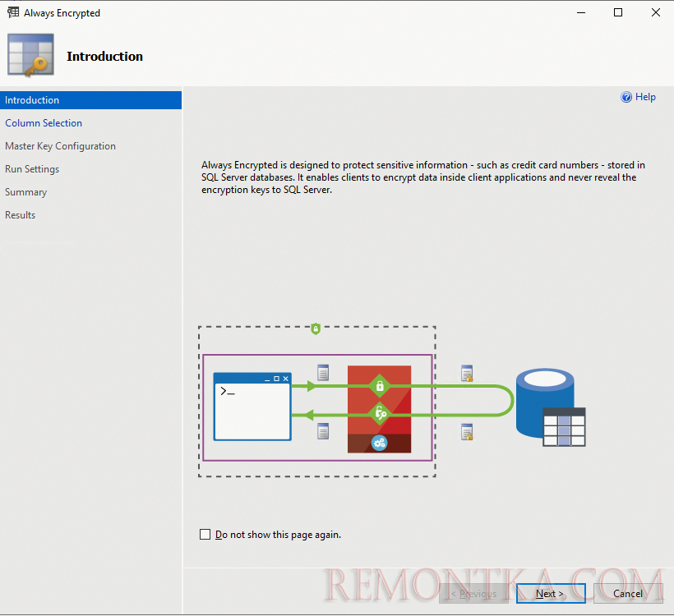
Task: Click the upper locked document icon
Action: pyautogui.click(x=467, y=373)
